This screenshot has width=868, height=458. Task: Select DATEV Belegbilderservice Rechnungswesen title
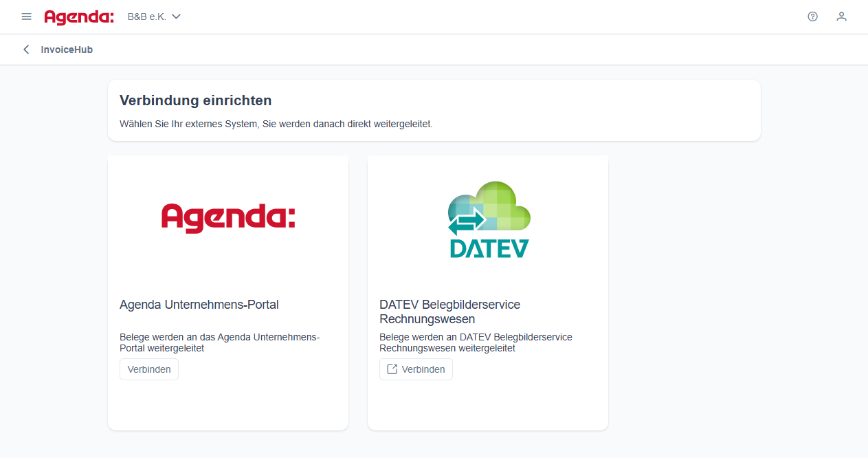449,312
